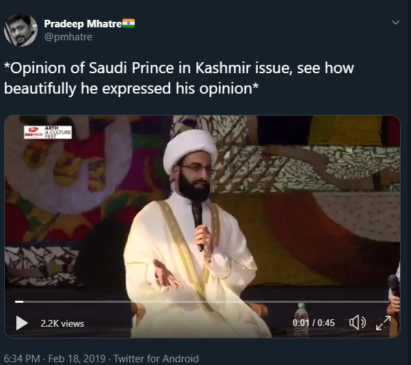Viewport: 411px width, 365px height.
Task: Open the tweet options chevron menu
Action: [x=395, y=23]
